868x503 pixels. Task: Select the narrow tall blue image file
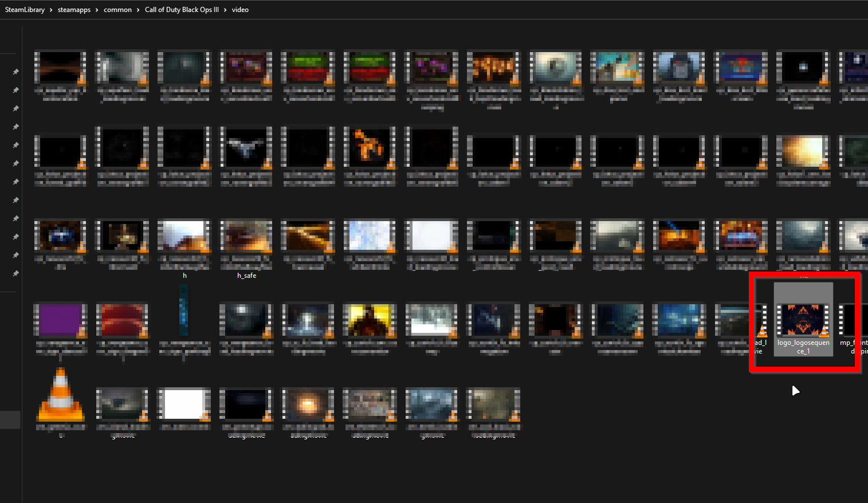point(184,310)
